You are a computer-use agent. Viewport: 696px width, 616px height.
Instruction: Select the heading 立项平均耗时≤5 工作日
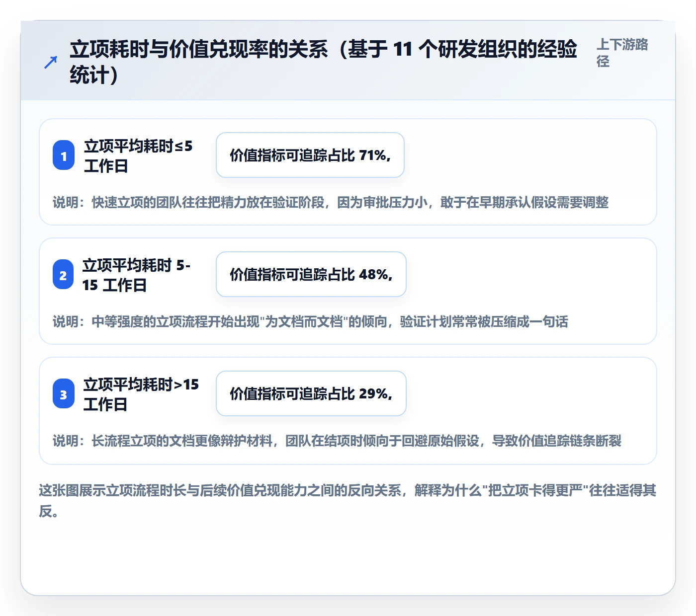[138, 155]
